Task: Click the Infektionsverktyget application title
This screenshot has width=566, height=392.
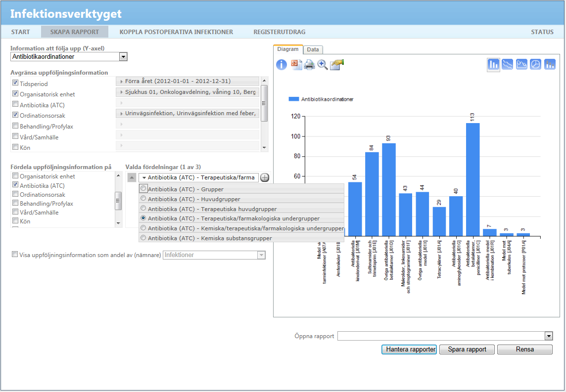Action: coord(66,14)
